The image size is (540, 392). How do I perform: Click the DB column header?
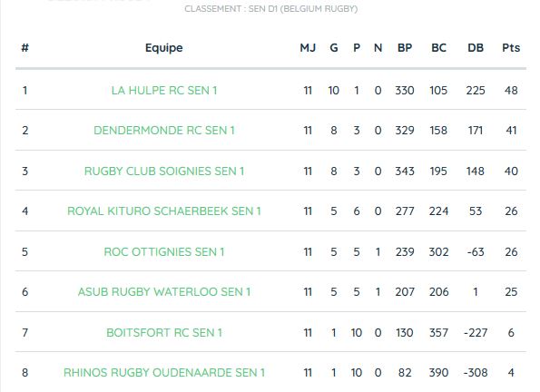pos(476,48)
